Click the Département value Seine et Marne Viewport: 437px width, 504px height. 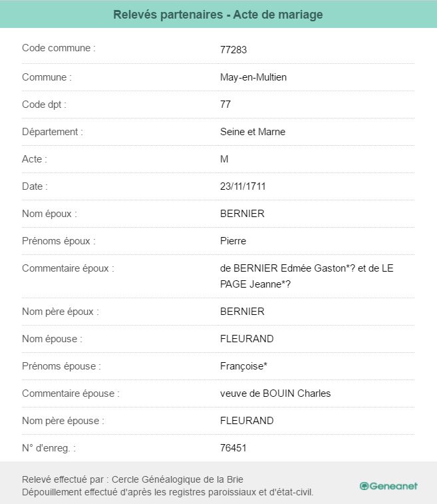tap(253, 132)
